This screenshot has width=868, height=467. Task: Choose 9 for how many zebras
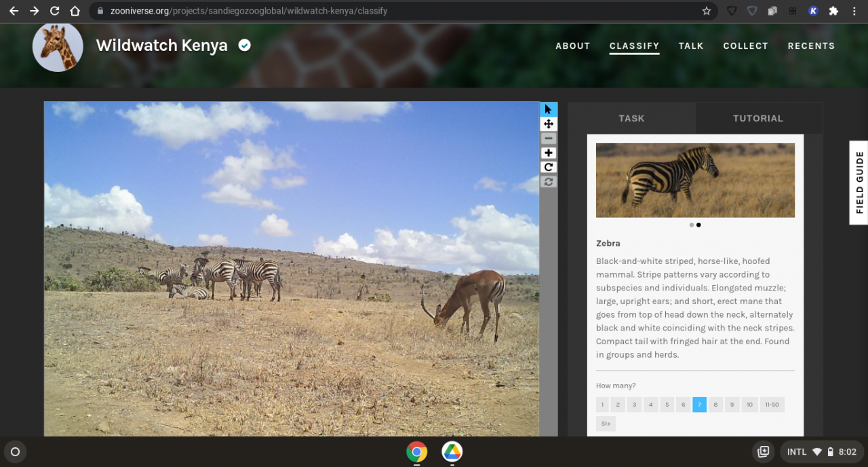pos(732,405)
